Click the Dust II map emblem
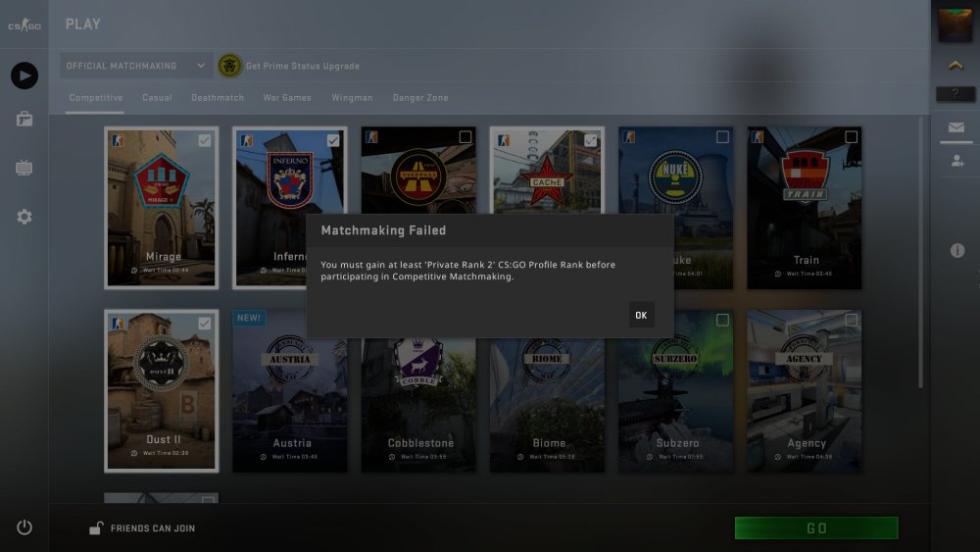The image size is (980, 552). click(x=161, y=363)
